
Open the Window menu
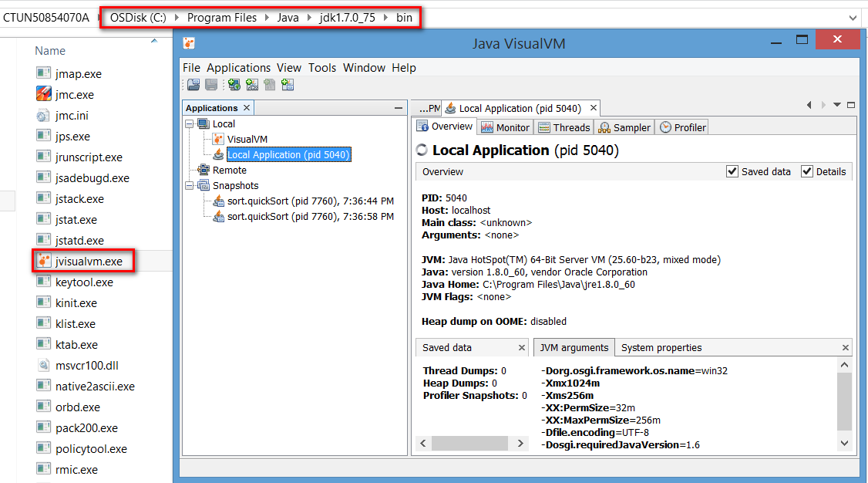(x=364, y=68)
